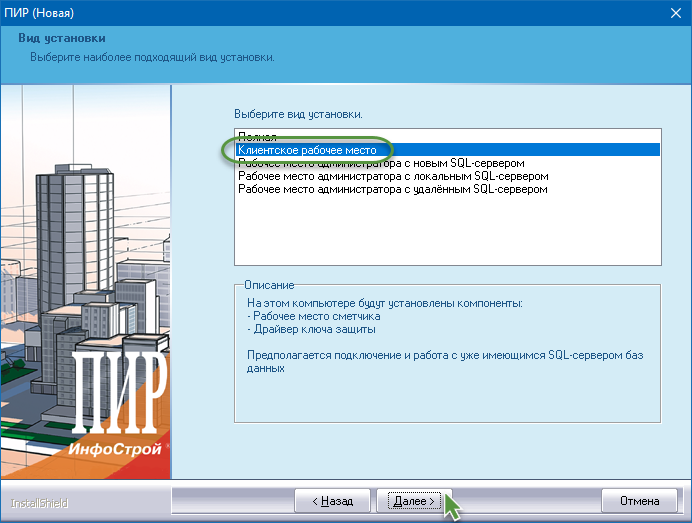This screenshot has height=523, width=692.
Task: Close the ПИР installer window
Action: point(676,13)
